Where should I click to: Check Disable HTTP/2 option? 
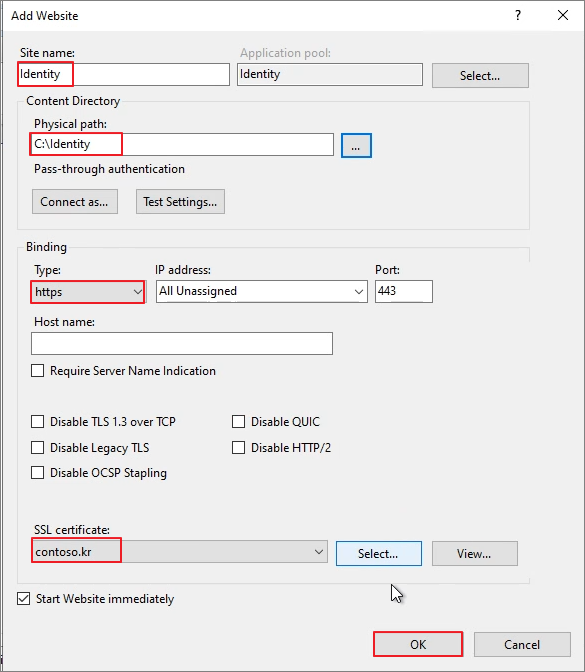point(238,448)
